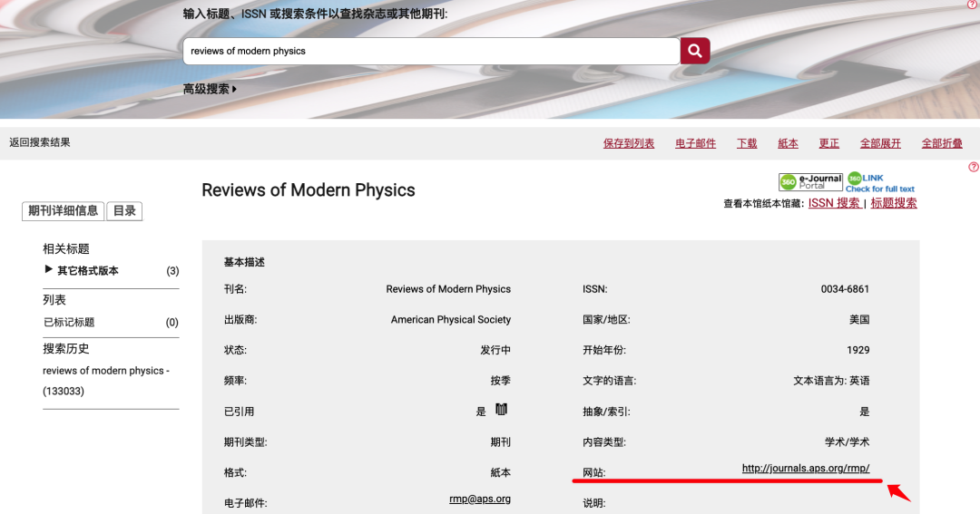The image size is (980, 514).
Task: Select the ISSN value 0034-6861
Action: tap(845, 289)
